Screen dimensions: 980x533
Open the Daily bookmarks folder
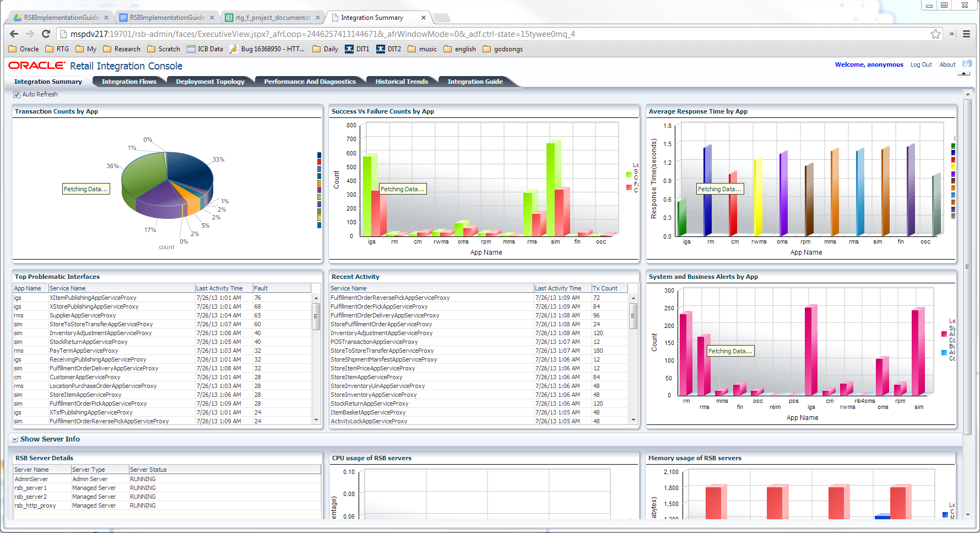(x=325, y=49)
